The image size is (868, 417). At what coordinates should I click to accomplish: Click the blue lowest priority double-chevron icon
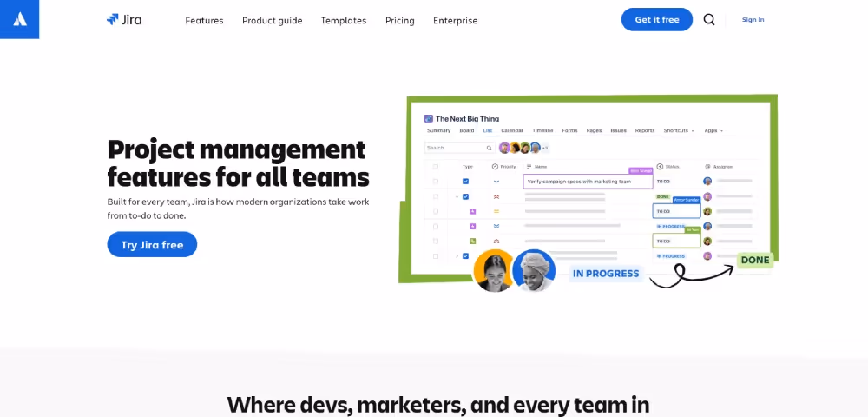(x=496, y=226)
